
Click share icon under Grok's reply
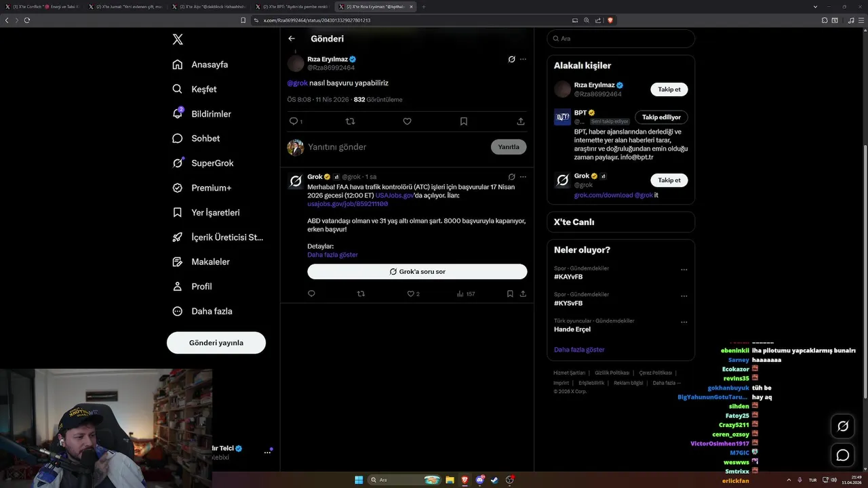[x=523, y=294]
